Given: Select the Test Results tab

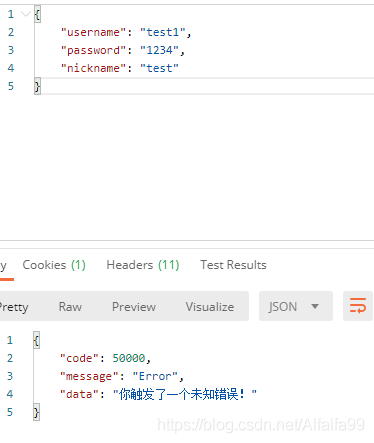Looking at the screenshot, I should [233, 265].
